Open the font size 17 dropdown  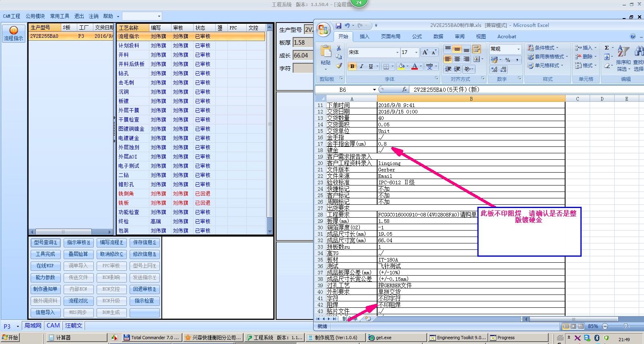[416, 52]
